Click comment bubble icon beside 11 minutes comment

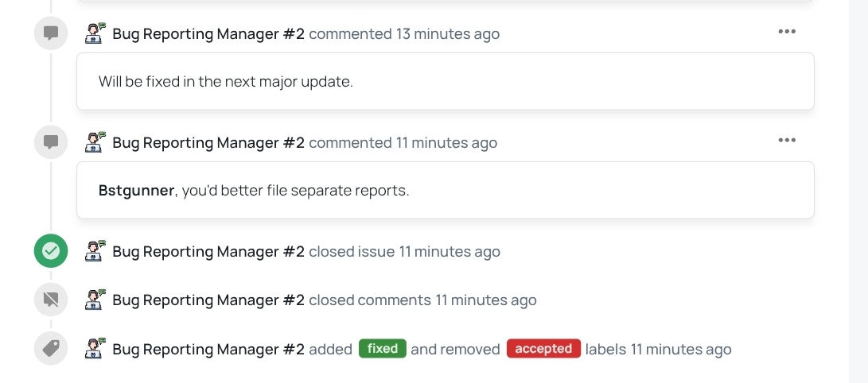point(51,142)
